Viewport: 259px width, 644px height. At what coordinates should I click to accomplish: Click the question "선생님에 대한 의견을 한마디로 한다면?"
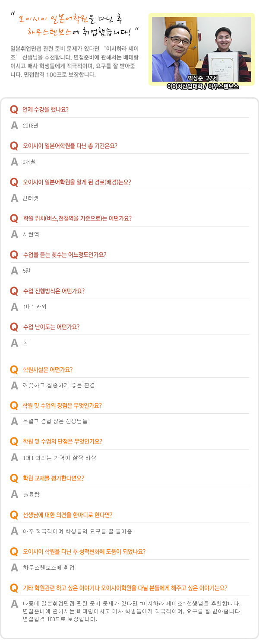tap(67, 515)
